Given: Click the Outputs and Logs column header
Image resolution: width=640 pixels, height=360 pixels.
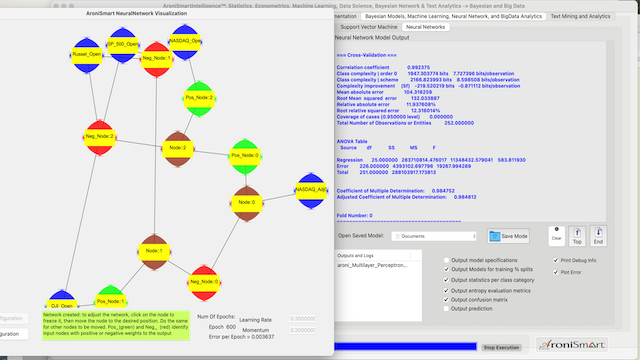Looking at the screenshot, I should click(x=373, y=256).
